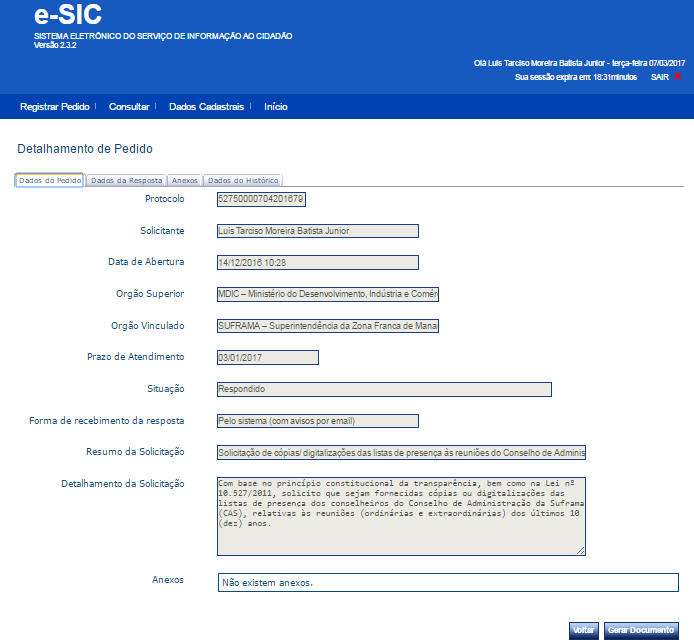Click the Protocolo number field

pos(261,199)
